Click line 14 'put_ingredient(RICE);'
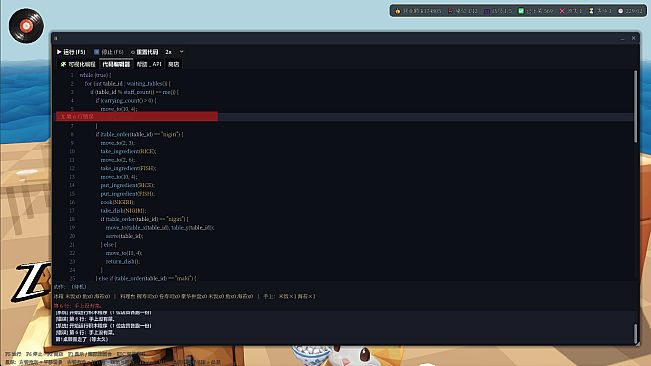 pyautogui.click(x=127, y=185)
